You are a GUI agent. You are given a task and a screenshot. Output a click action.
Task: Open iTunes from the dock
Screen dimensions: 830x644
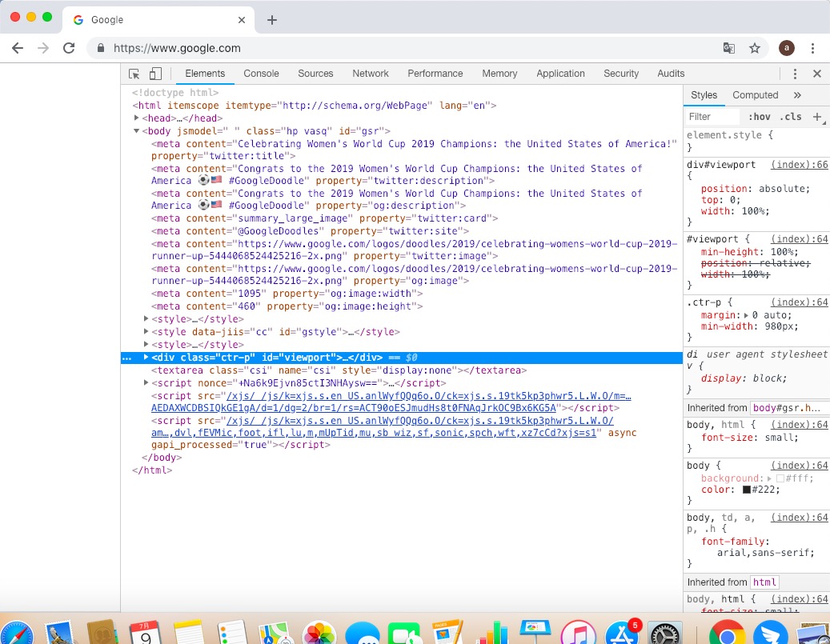[578, 632]
